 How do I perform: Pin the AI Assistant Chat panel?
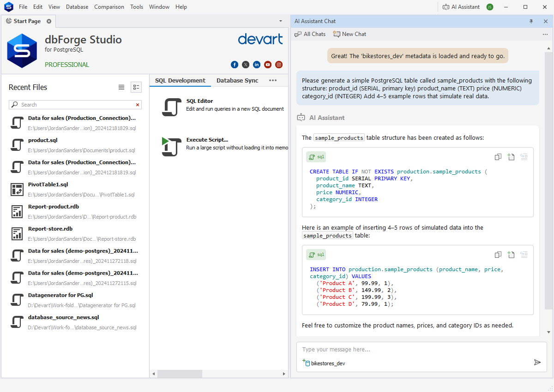point(531,21)
